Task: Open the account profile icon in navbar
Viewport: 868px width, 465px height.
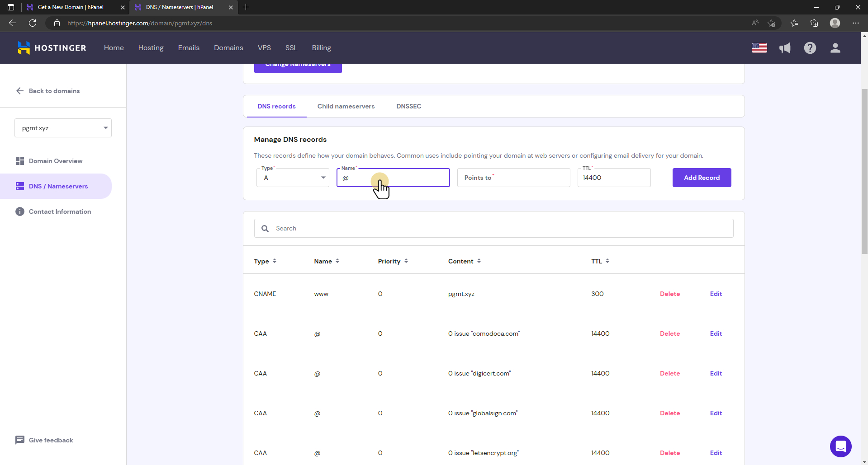Action: point(835,48)
